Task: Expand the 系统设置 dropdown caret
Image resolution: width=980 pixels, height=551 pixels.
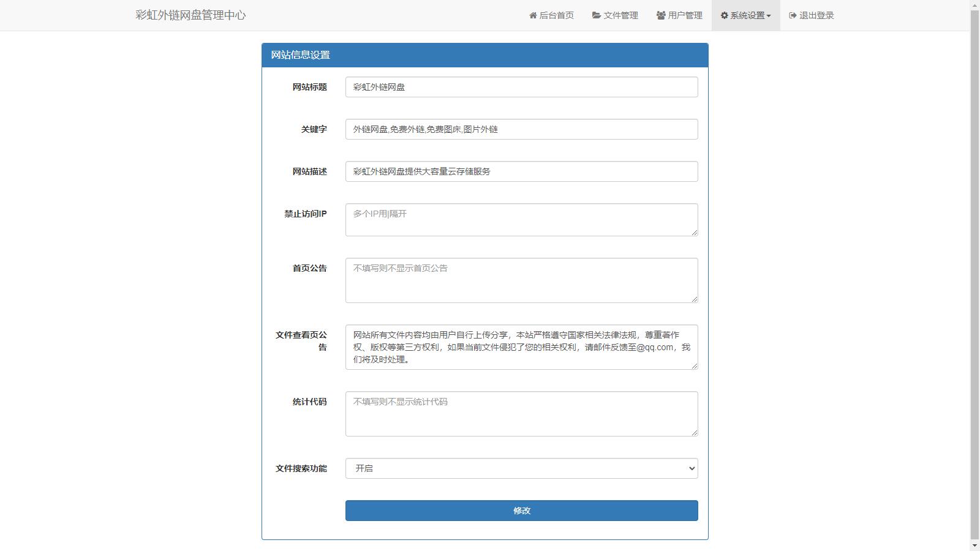Action: pos(769,16)
